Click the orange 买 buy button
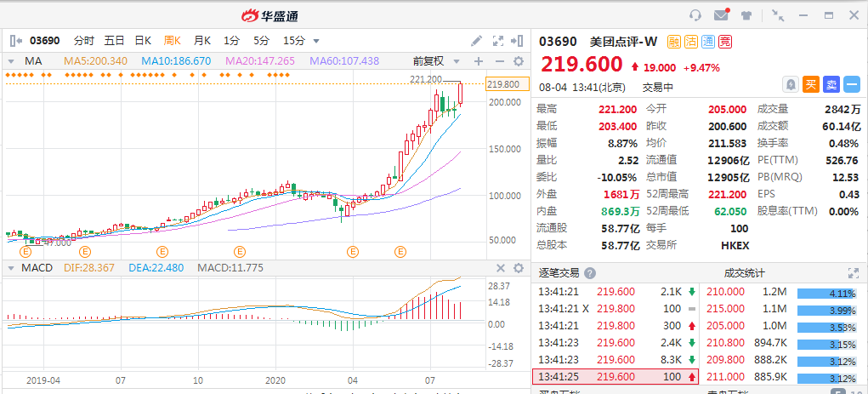This screenshot has width=868, height=394. pos(811,85)
